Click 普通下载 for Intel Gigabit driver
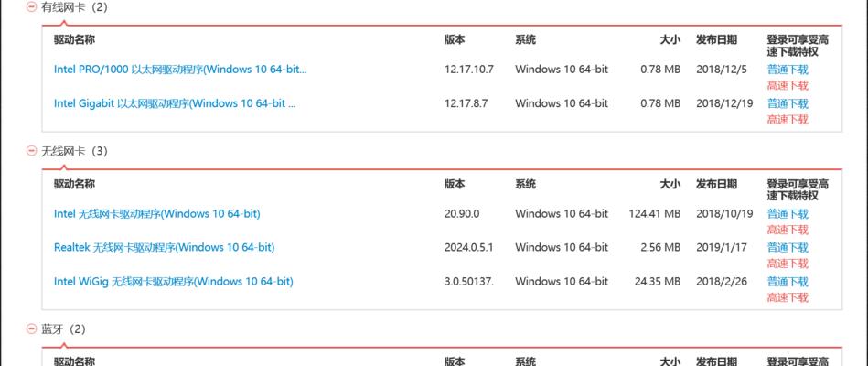This screenshot has width=868, height=366. tap(788, 103)
